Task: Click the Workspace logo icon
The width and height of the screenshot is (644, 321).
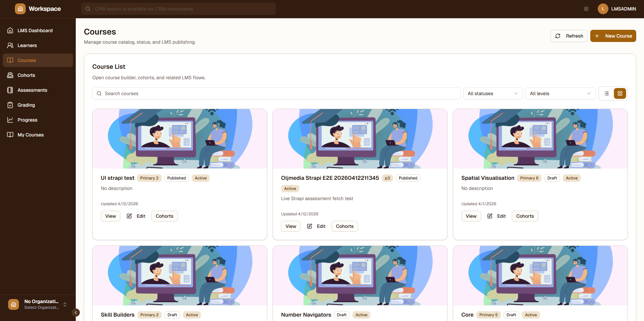Action: (20, 9)
